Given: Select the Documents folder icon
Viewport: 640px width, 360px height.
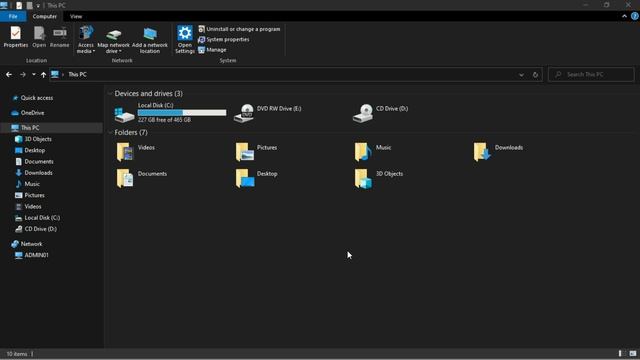Looking at the screenshot, I should point(125,178).
